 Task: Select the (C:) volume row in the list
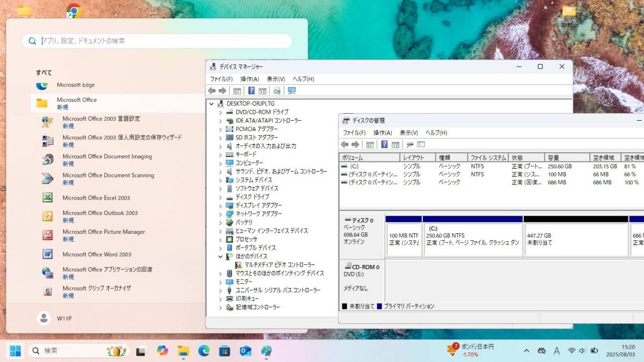coord(491,166)
